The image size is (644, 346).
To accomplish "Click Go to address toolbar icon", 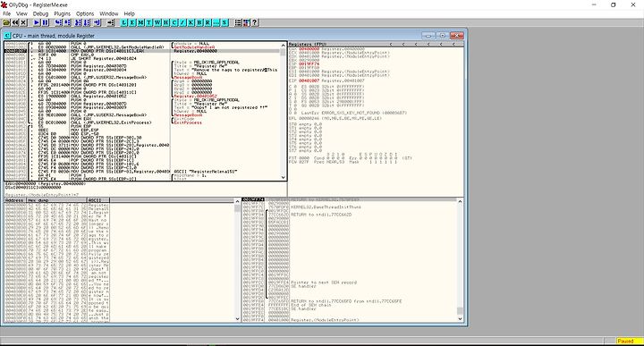I will pos(110,22).
